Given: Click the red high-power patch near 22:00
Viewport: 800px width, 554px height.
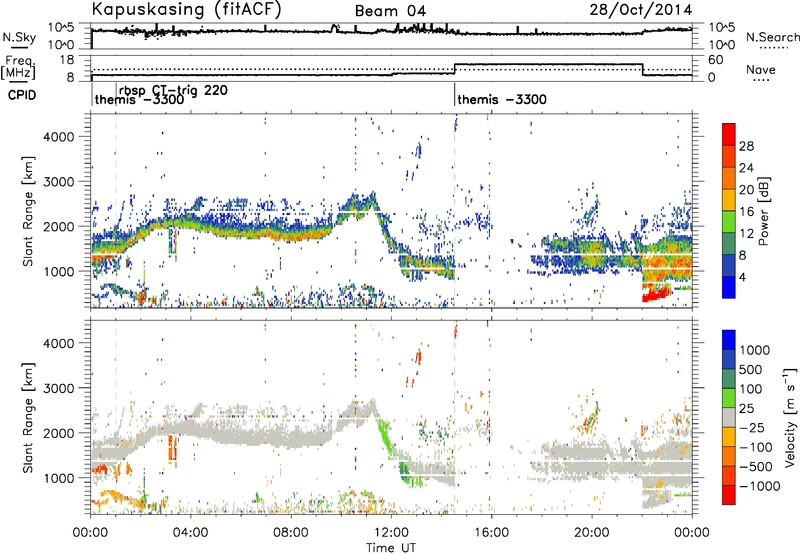Looking at the screenshot, I should 655,294.
